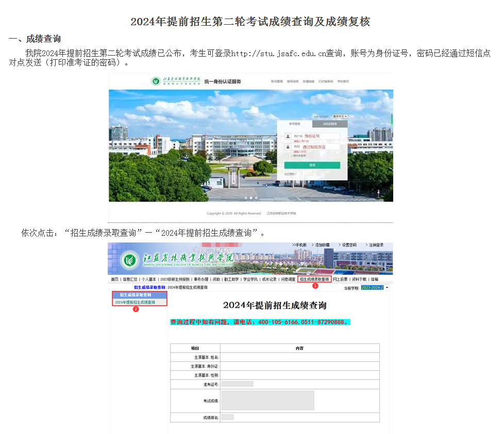Open the 勤工助学 menu item
This screenshot has height=434, width=504.
[x=231, y=279]
